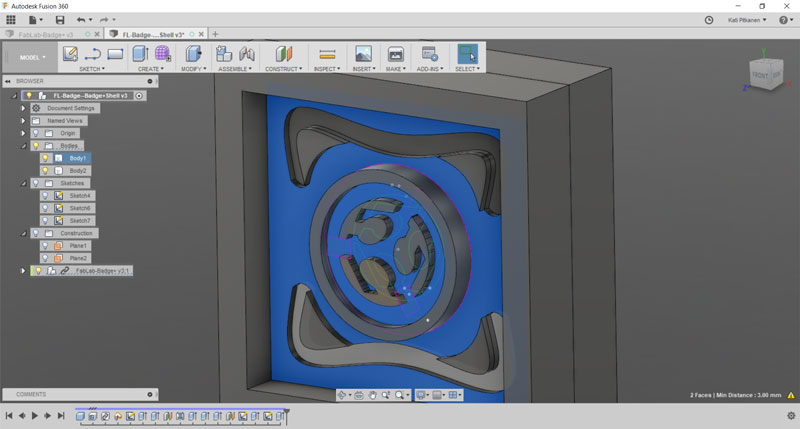Viewport: 800px width, 429px height.
Task: Toggle visibility bulb of Sketch7
Action: tap(45, 220)
